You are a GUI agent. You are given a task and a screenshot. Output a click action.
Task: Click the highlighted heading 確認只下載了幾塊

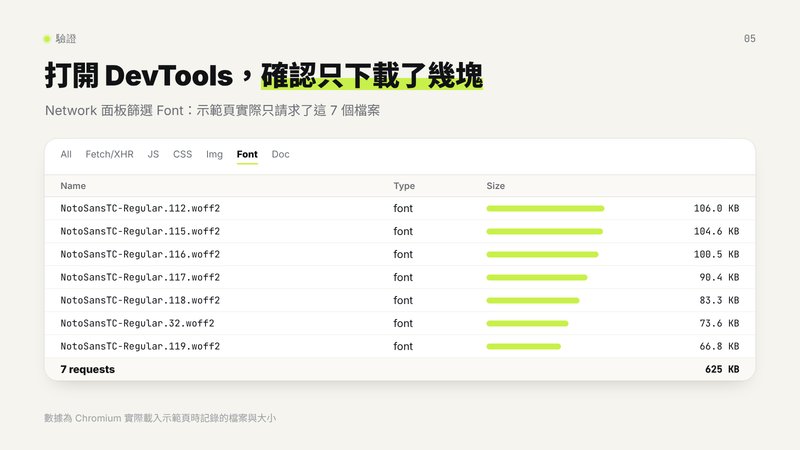coord(371,76)
